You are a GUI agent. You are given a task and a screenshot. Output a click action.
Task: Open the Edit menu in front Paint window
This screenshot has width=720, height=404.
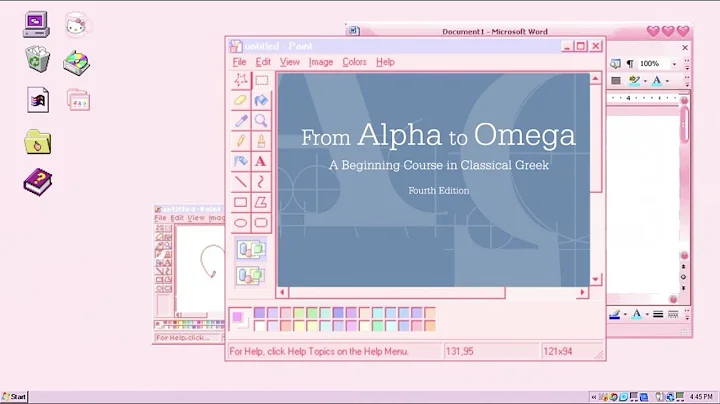pyautogui.click(x=263, y=62)
